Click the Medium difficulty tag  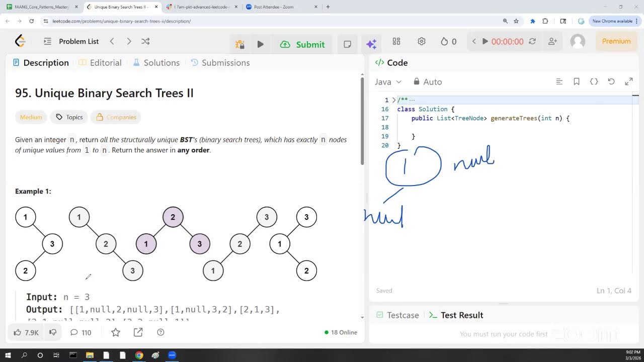click(x=31, y=117)
